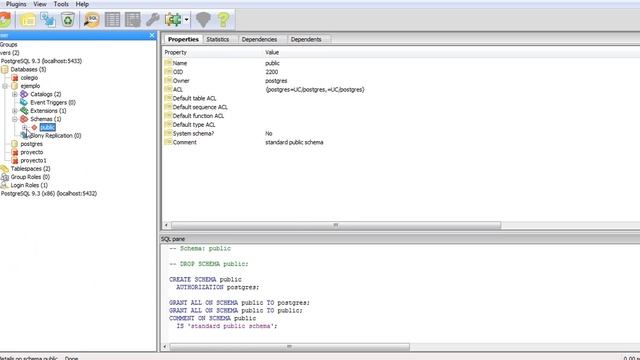This screenshot has width=640, height=360.
Task: Select the Name property row
Action: point(402,63)
